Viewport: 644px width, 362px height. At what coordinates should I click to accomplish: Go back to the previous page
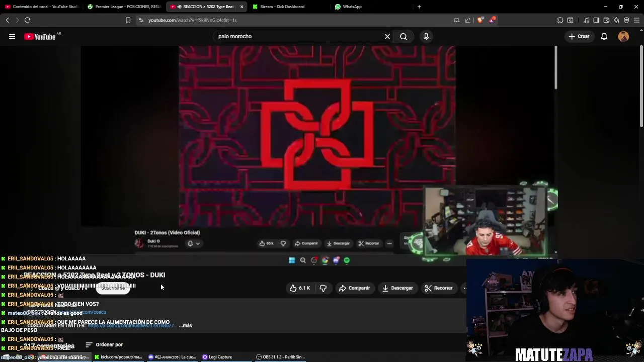click(7, 20)
